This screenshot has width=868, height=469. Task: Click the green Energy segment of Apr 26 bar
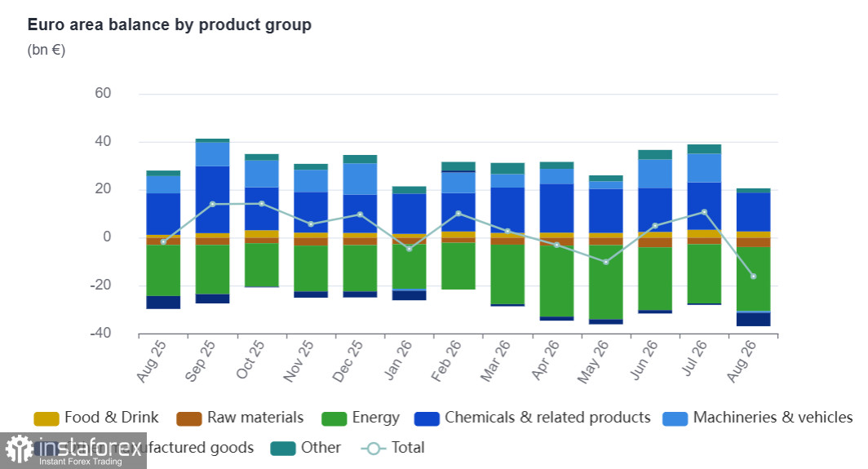(x=557, y=281)
